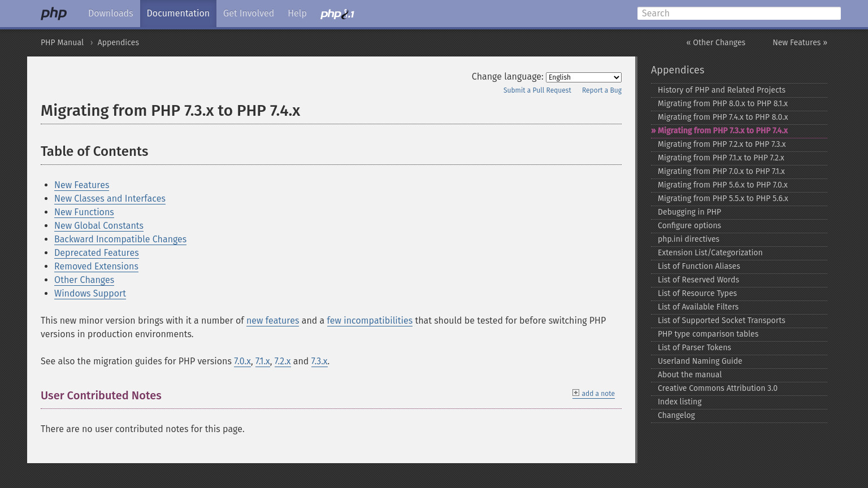Open List of Function Aliases link
The width and height of the screenshot is (868, 488).
[739, 267]
